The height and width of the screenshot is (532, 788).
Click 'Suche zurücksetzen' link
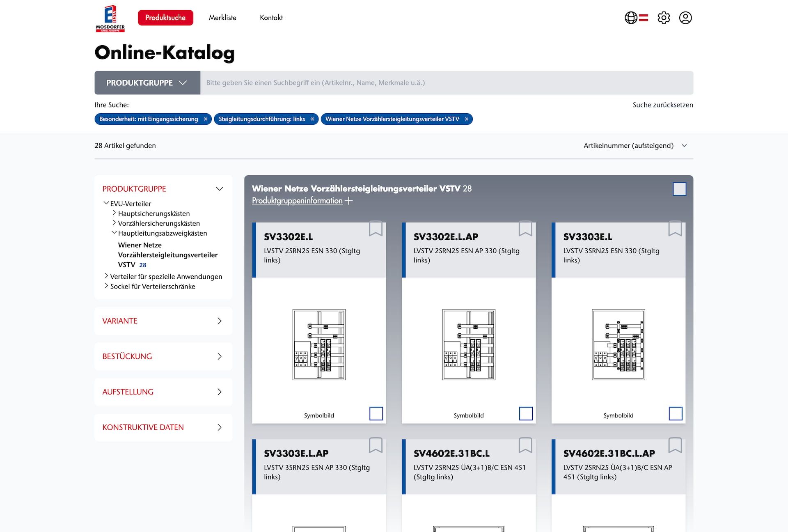click(663, 105)
